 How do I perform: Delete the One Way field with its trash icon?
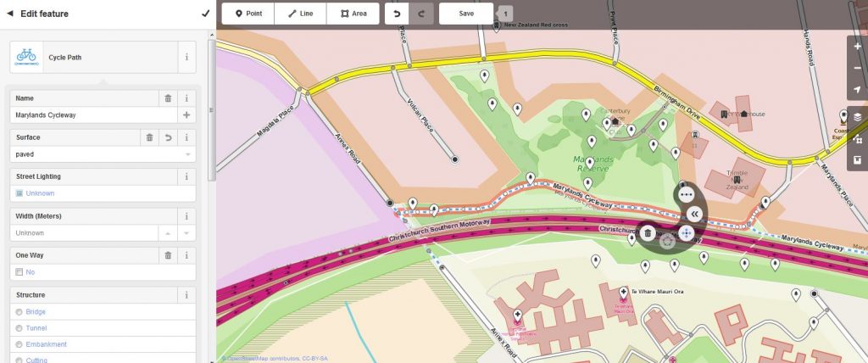(168, 255)
